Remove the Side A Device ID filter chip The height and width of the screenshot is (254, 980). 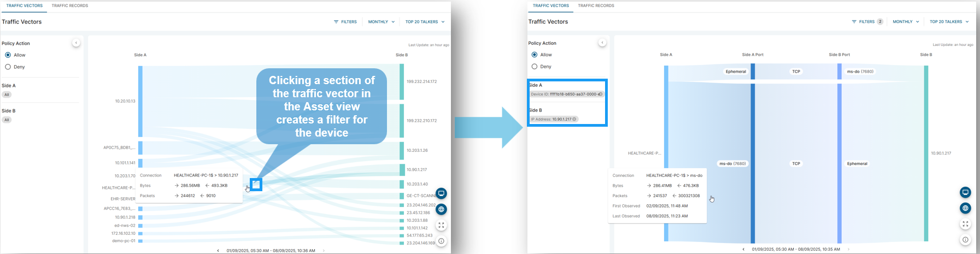coord(600,94)
